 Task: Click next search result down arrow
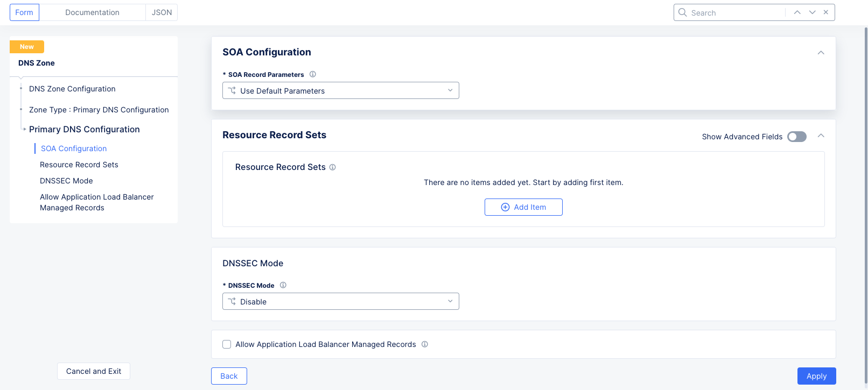(812, 12)
